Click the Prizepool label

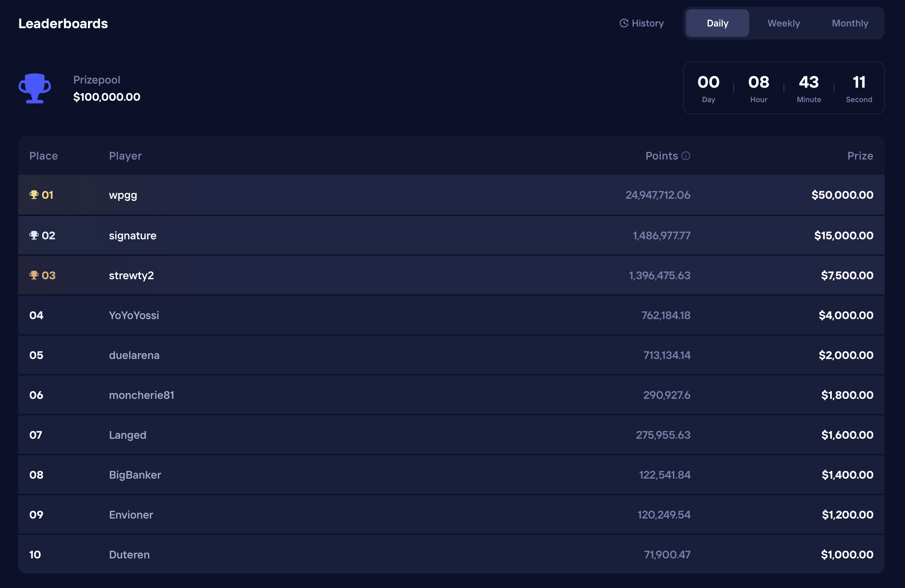97,80
